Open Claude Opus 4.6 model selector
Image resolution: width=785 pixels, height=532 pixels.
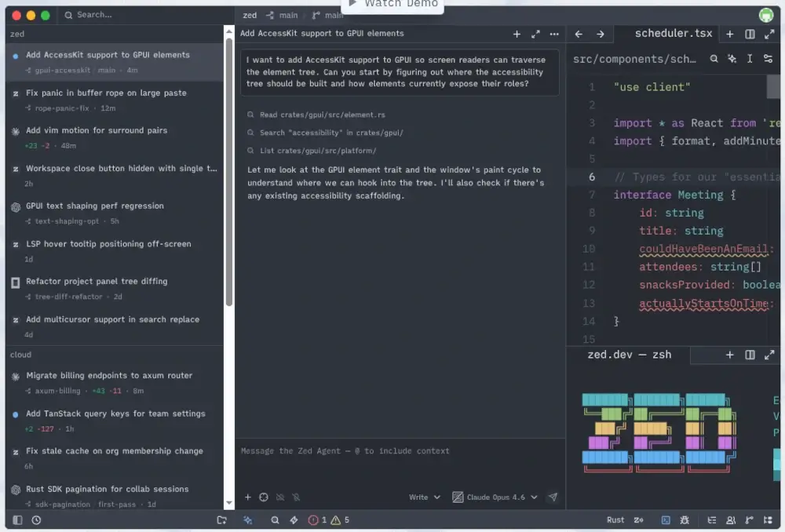pos(495,497)
